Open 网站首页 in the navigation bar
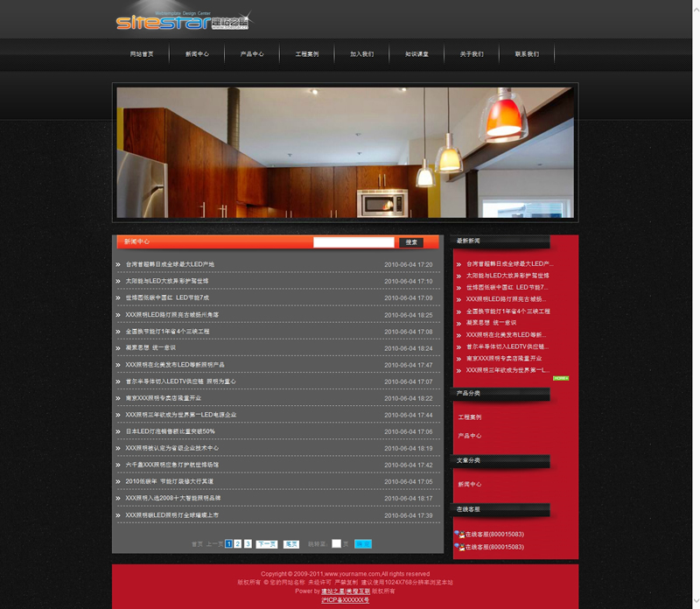The width and height of the screenshot is (700, 609). pos(142,54)
